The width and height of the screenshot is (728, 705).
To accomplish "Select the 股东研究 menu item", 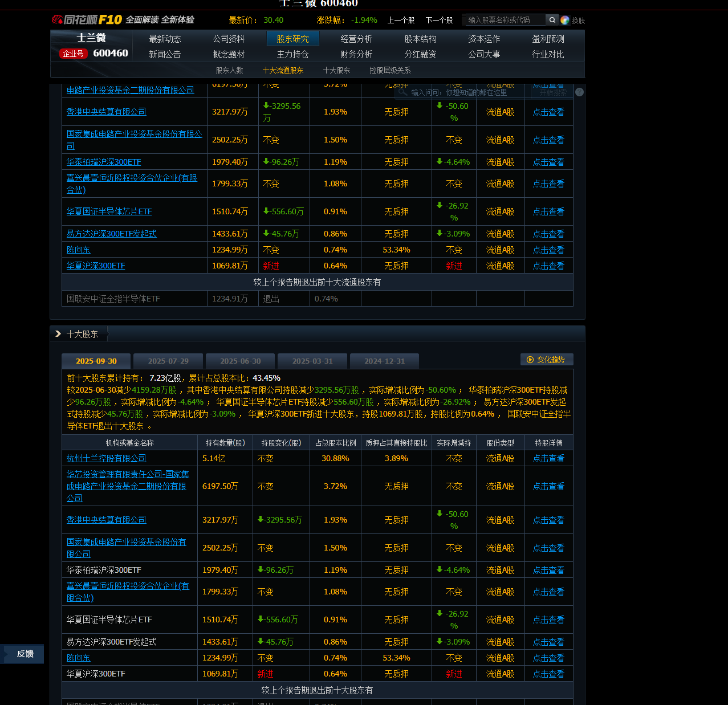I will click(292, 39).
